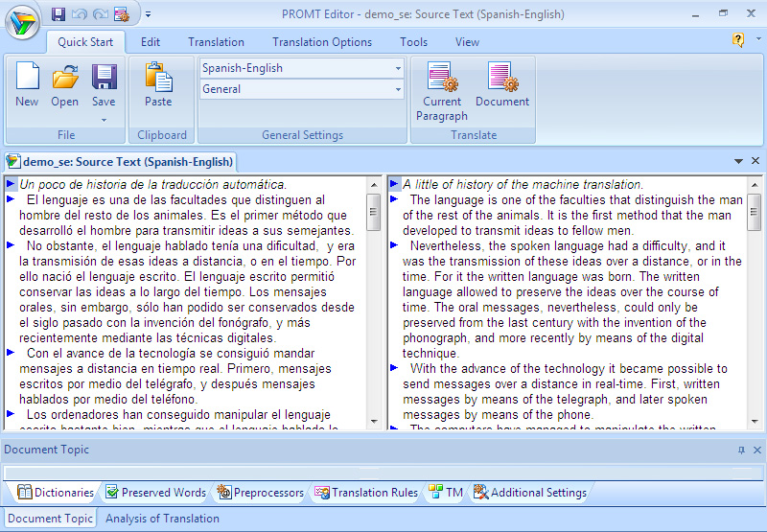
Task: Click the marker before 'The language is one'
Action: pos(394,199)
